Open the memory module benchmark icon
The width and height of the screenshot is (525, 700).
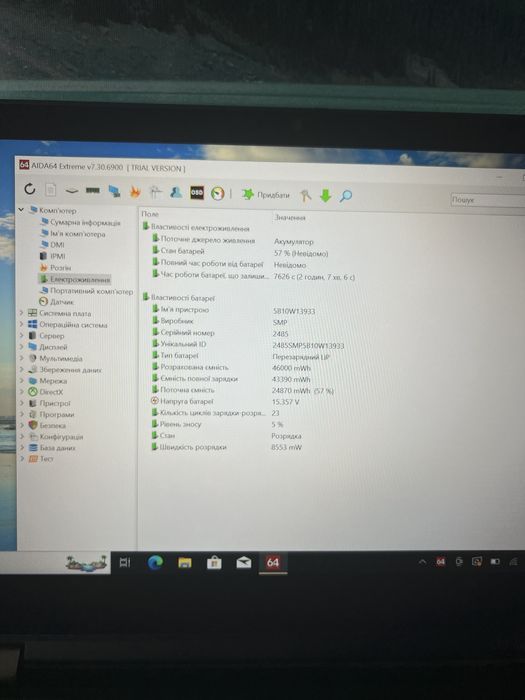click(93, 191)
